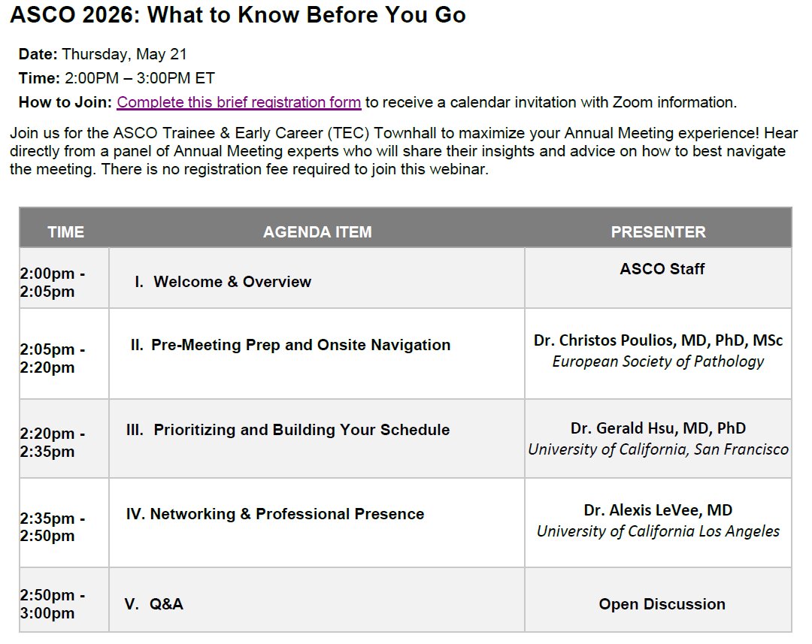
Task: Select Prioritizing and Building Your Schedule
Action: (x=288, y=430)
